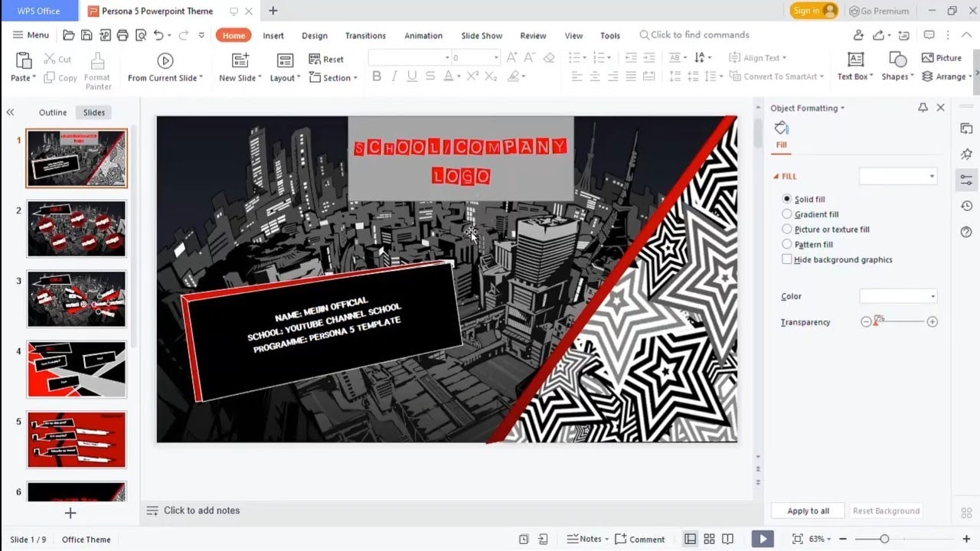
Task: Open the Fill preset dropdown
Action: point(898,176)
